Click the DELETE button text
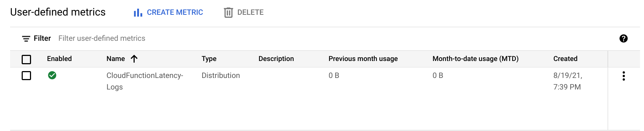This screenshot has width=644, height=131. 251,13
